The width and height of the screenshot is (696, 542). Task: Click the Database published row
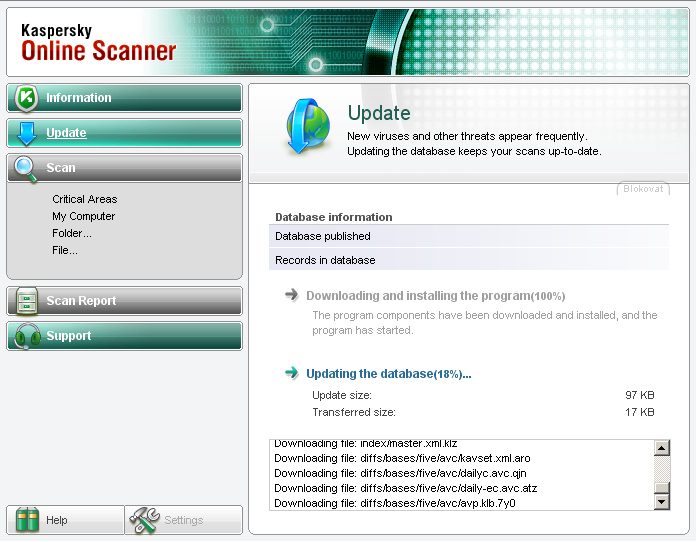(469, 236)
